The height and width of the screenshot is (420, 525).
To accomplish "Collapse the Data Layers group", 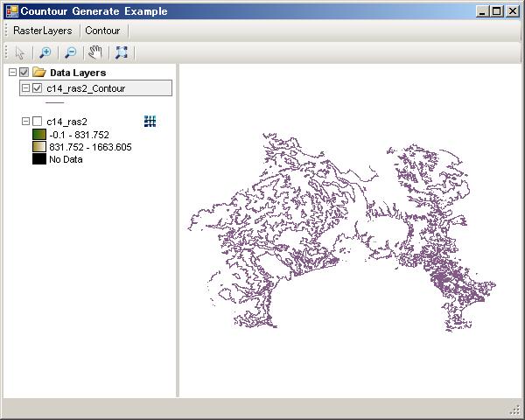I will pyautogui.click(x=12, y=73).
